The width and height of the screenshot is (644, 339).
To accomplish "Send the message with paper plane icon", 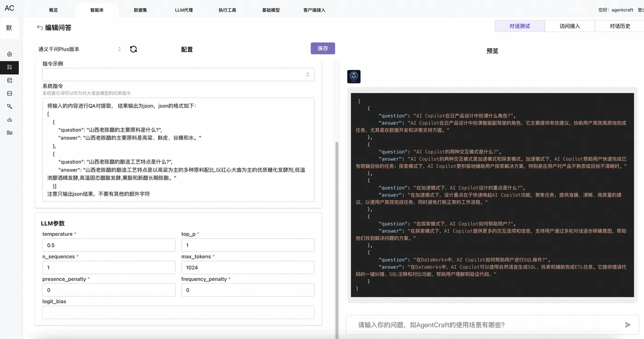I will (x=628, y=325).
